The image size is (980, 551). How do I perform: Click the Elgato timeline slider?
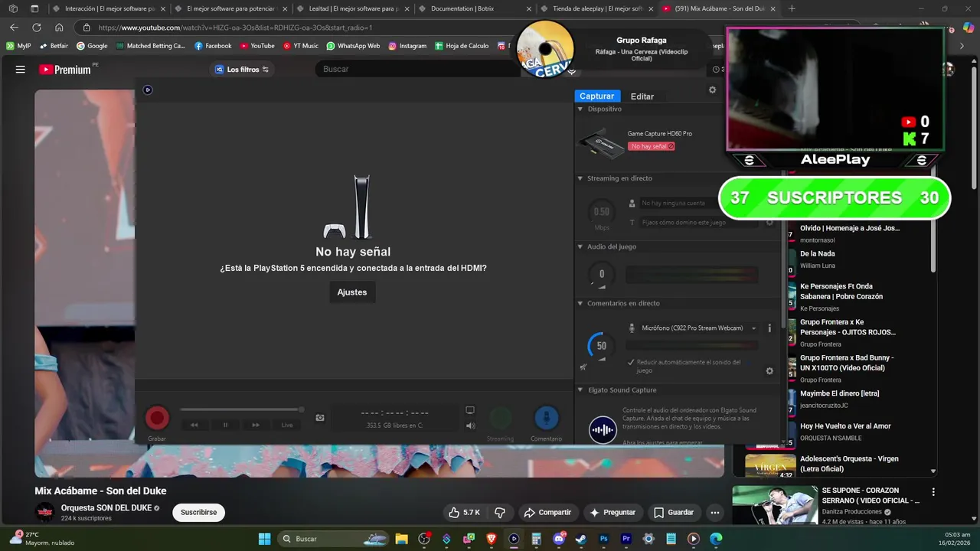pyautogui.click(x=242, y=410)
